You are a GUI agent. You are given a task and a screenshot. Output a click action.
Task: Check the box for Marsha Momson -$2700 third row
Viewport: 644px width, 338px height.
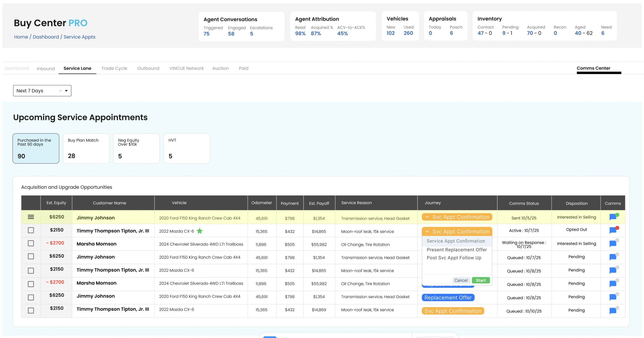click(x=31, y=243)
